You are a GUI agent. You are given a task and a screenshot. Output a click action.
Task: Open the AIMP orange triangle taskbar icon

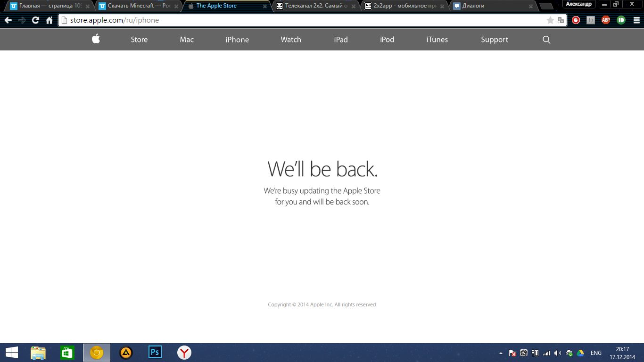click(x=126, y=353)
